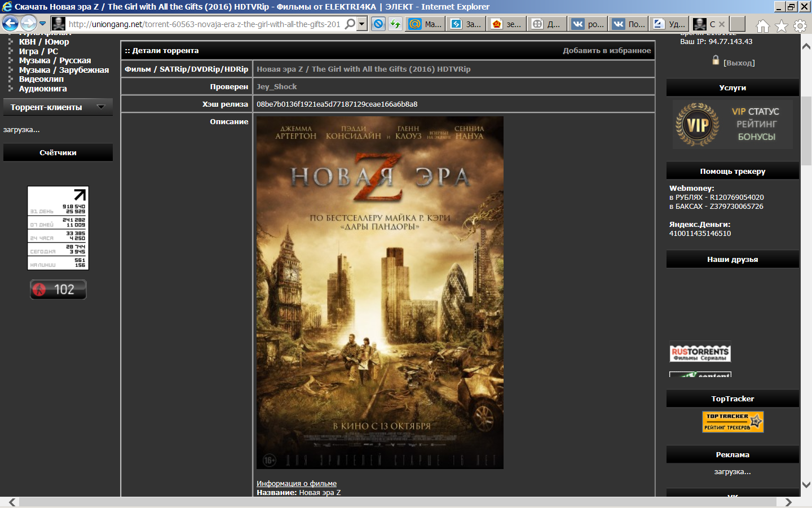Click the Выход logout link
This screenshot has width=812, height=508.
click(x=739, y=63)
